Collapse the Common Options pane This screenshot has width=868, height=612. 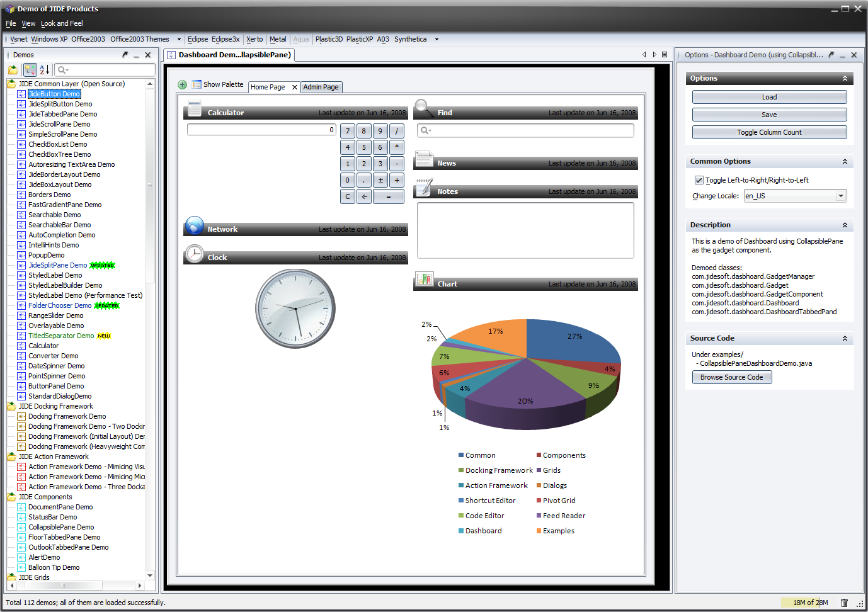coord(845,161)
